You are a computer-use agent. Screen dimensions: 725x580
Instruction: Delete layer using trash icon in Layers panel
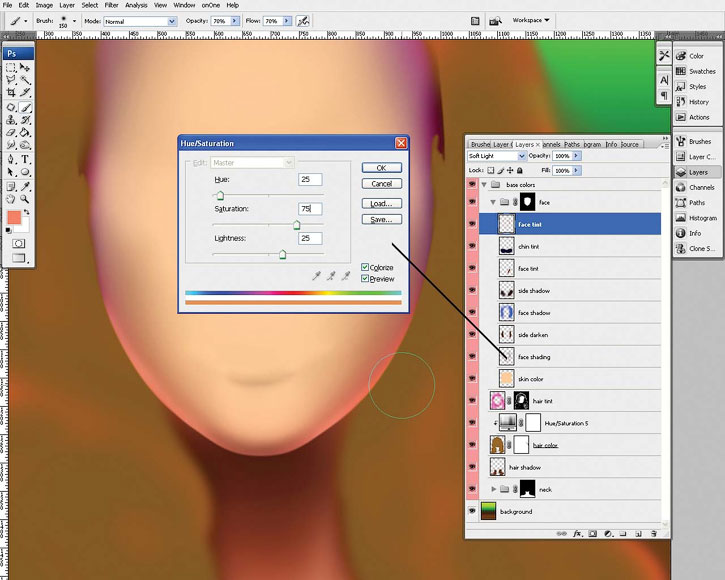tap(653, 533)
